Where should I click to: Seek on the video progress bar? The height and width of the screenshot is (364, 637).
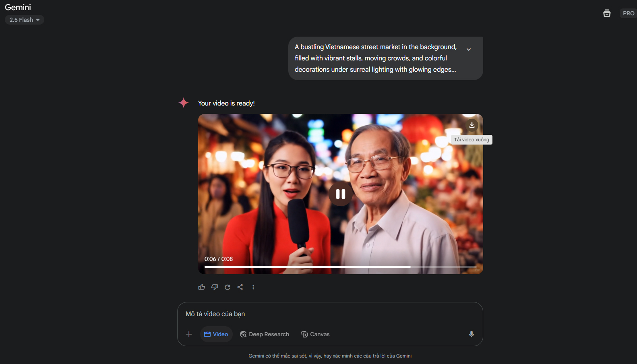[341, 267]
